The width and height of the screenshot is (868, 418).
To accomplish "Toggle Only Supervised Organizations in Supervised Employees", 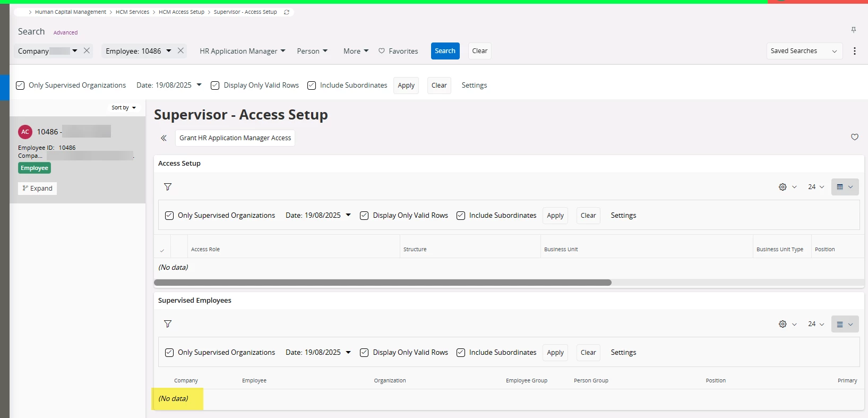I will (x=169, y=353).
